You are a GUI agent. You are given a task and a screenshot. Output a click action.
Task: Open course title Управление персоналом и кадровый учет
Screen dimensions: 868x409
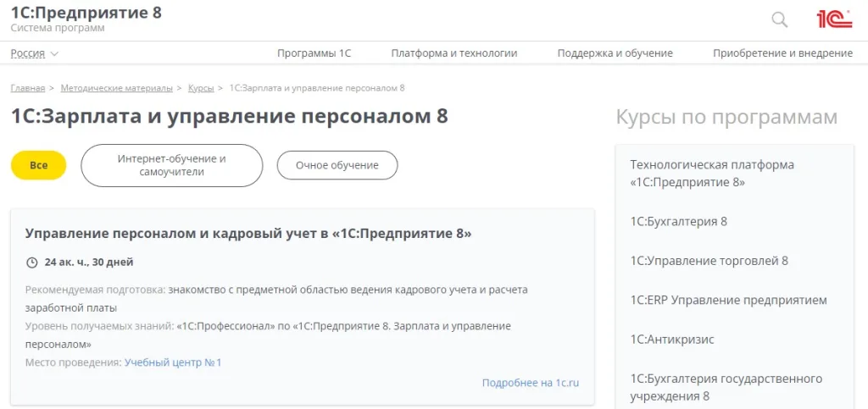[x=248, y=234]
